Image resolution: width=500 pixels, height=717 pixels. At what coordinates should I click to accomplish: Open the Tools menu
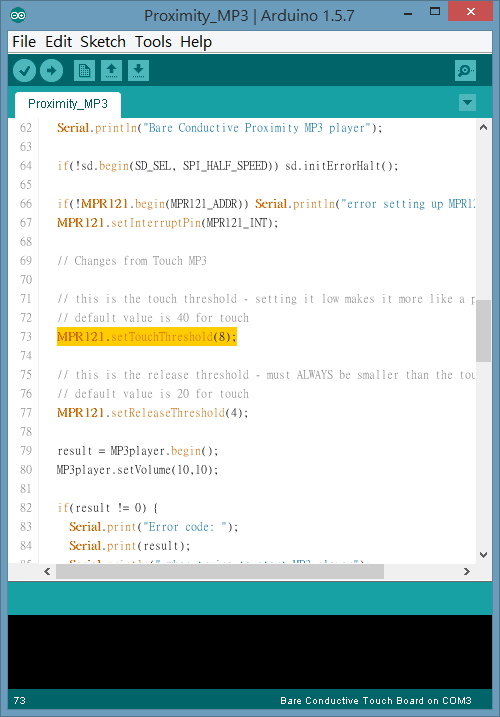tap(153, 42)
